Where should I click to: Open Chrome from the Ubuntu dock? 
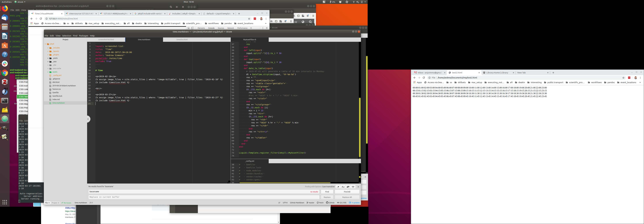click(x=5, y=73)
